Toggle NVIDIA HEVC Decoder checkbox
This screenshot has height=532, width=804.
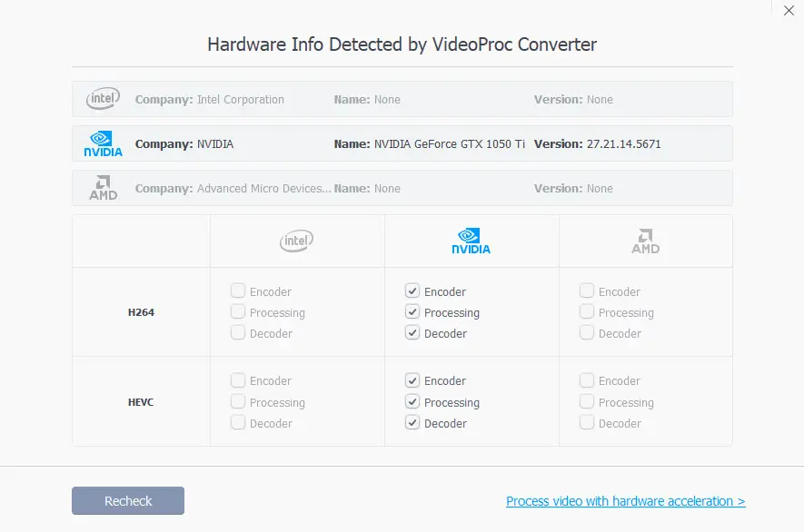pyautogui.click(x=412, y=422)
